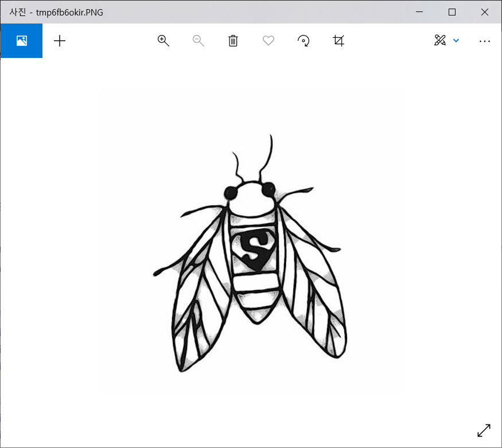Select the See all photos icon

21,41
